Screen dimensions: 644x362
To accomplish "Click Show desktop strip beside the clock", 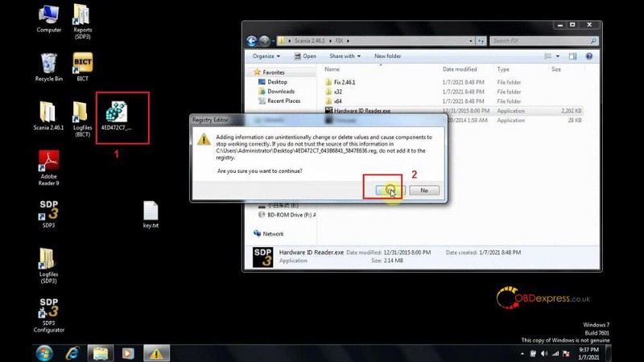I will [x=609, y=353].
